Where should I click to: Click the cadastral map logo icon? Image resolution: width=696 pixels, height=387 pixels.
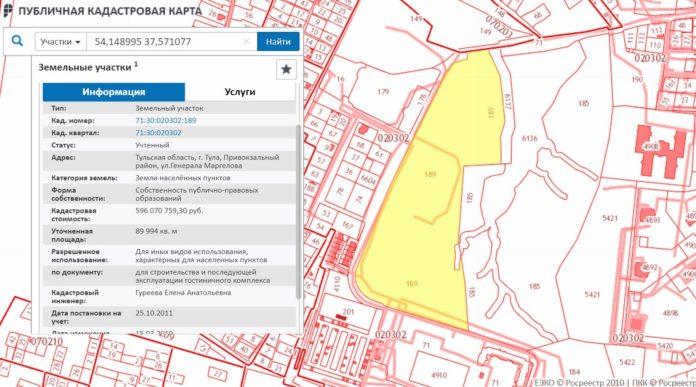(x=8, y=11)
